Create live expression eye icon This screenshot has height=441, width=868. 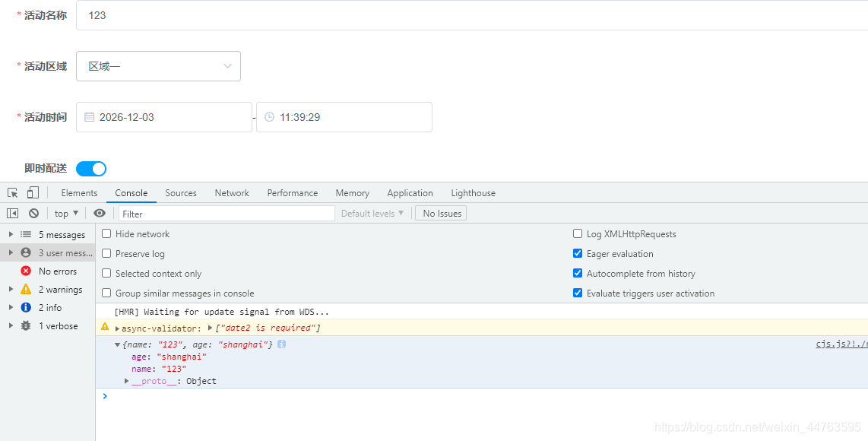[100, 214]
